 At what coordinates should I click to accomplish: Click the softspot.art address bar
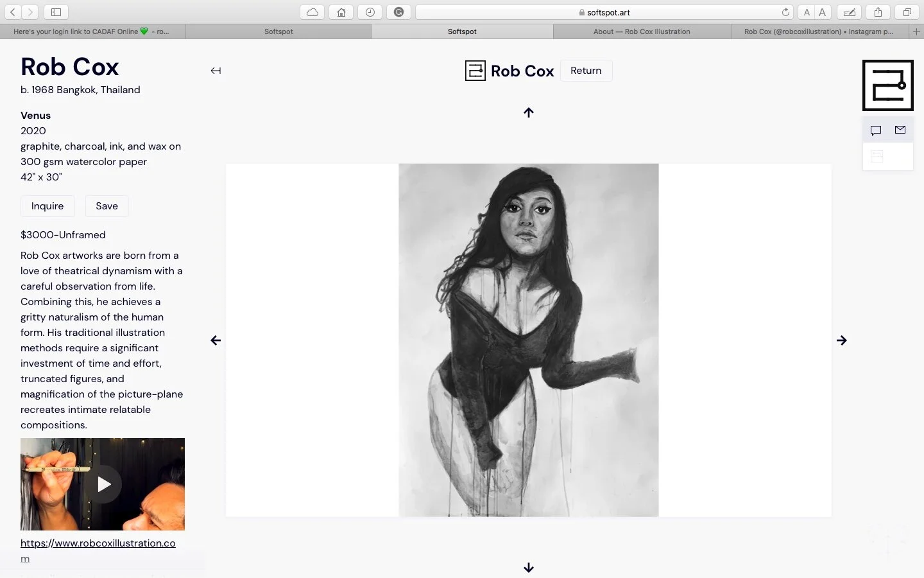pyautogui.click(x=604, y=12)
